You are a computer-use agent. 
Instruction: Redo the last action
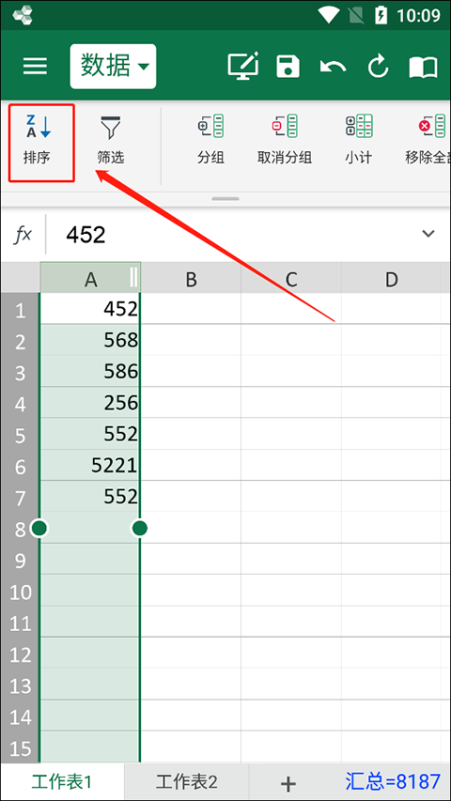378,66
